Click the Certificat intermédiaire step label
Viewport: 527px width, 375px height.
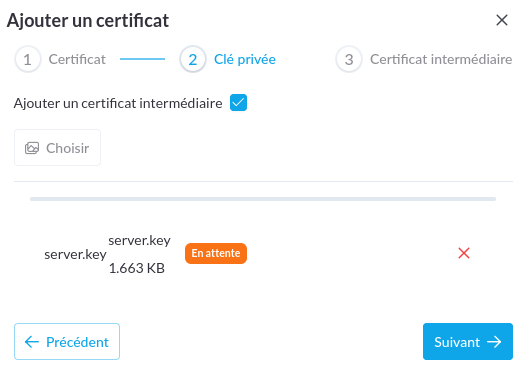coord(441,59)
